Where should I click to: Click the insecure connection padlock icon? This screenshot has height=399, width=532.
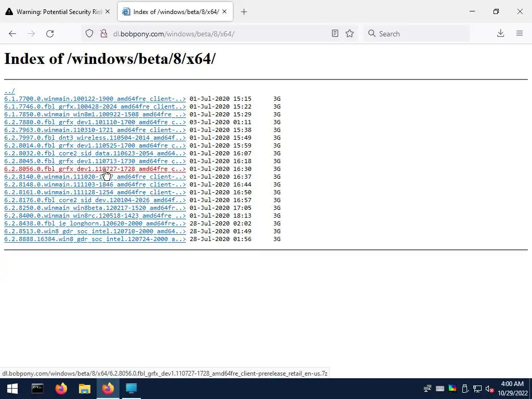[x=104, y=34]
